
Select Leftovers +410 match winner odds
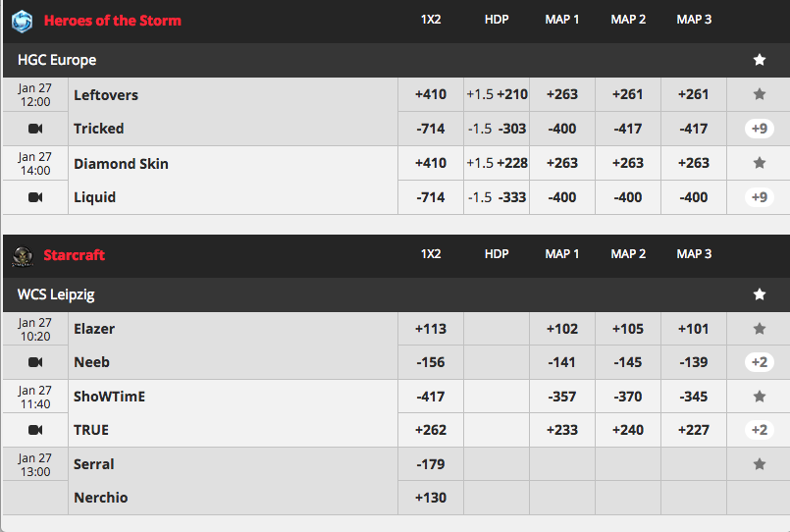431,94
